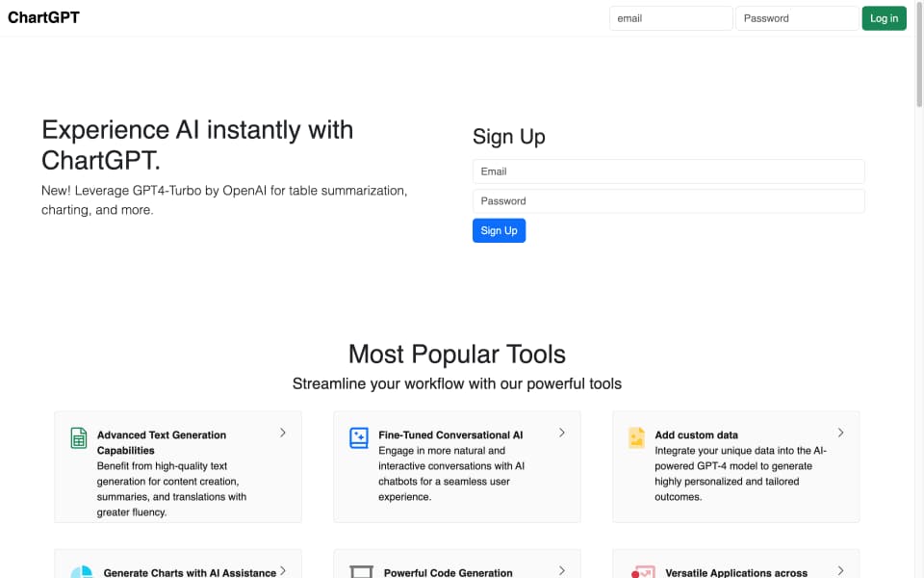Open the Powerful Code Generation title
The height and width of the screenshot is (578, 924).
(x=448, y=572)
